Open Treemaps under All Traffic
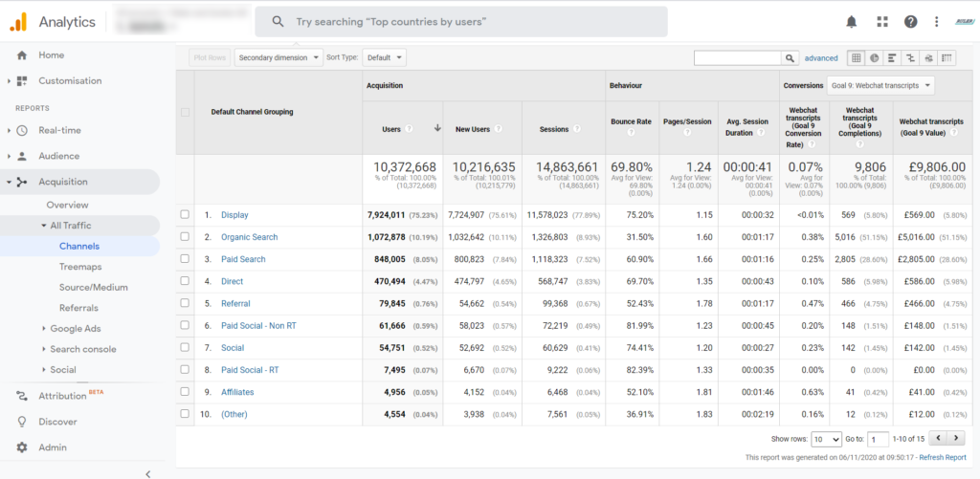 [x=80, y=267]
